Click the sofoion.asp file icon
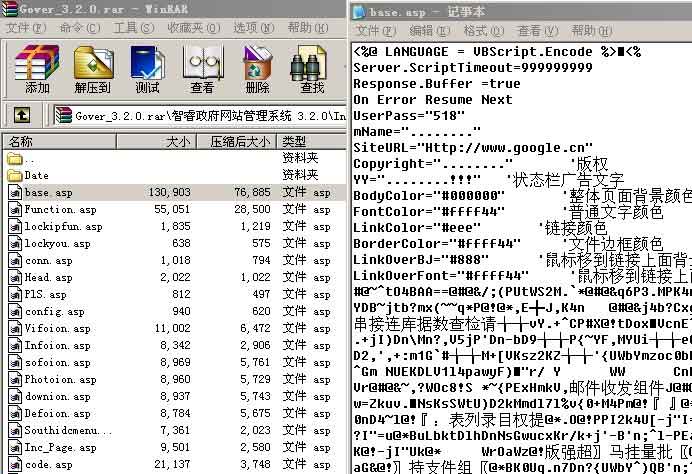 (x=15, y=362)
